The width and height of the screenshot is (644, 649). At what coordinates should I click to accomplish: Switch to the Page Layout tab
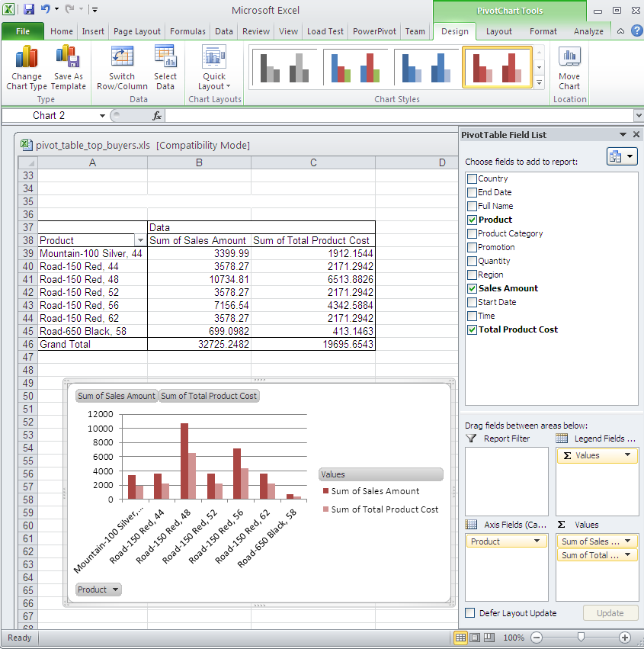click(x=137, y=31)
